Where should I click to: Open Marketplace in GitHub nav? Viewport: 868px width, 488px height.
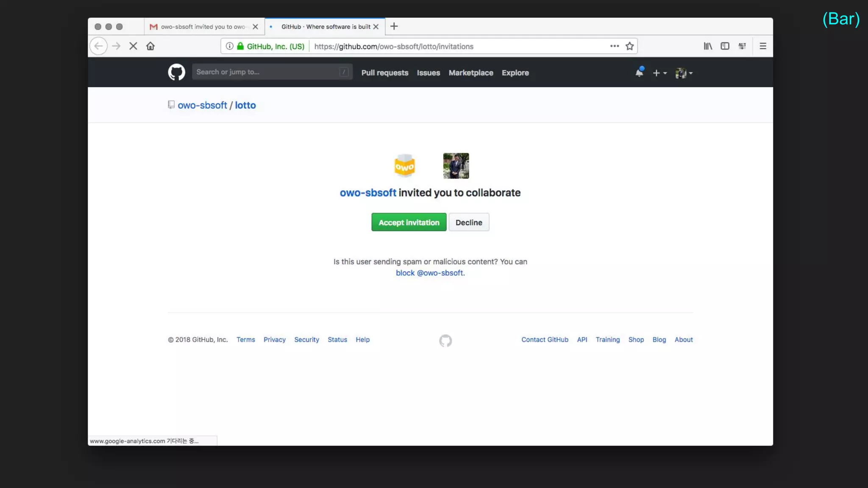(x=470, y=73)
